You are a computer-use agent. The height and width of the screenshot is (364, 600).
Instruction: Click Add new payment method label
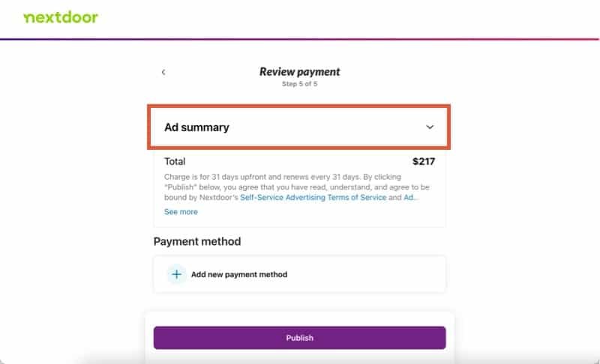[239, 274]
